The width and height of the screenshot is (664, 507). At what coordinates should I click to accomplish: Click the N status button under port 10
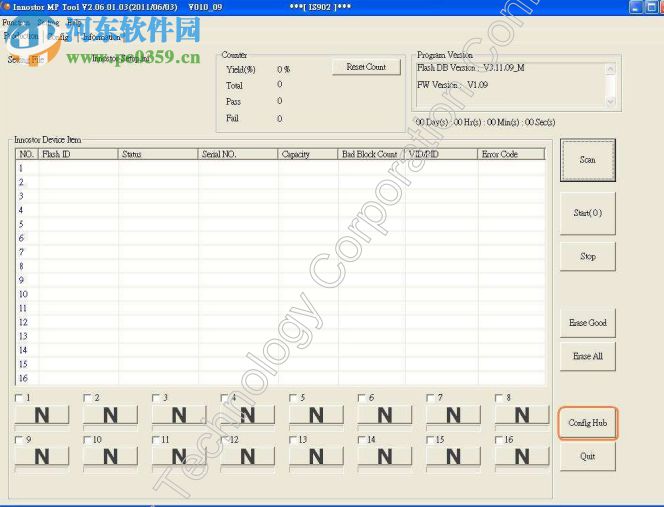[111, 456]
